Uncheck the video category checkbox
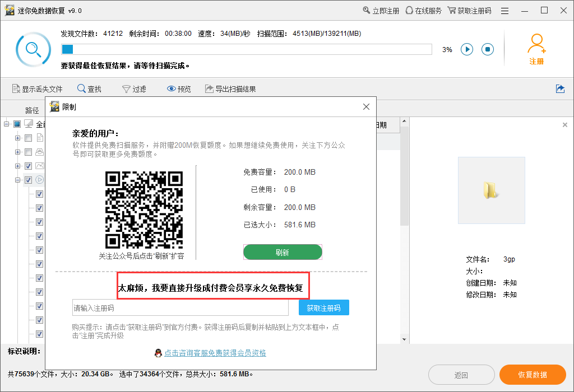 tap(28, 180)
